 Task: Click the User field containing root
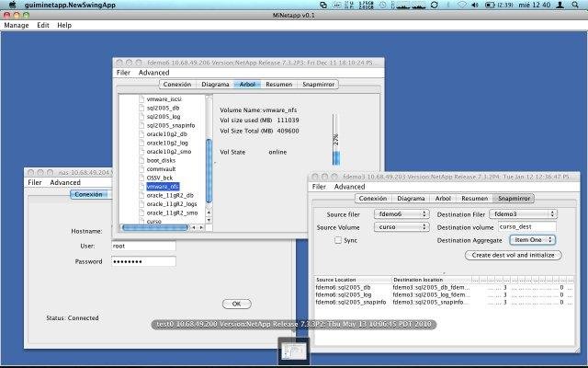coord(143,246)
